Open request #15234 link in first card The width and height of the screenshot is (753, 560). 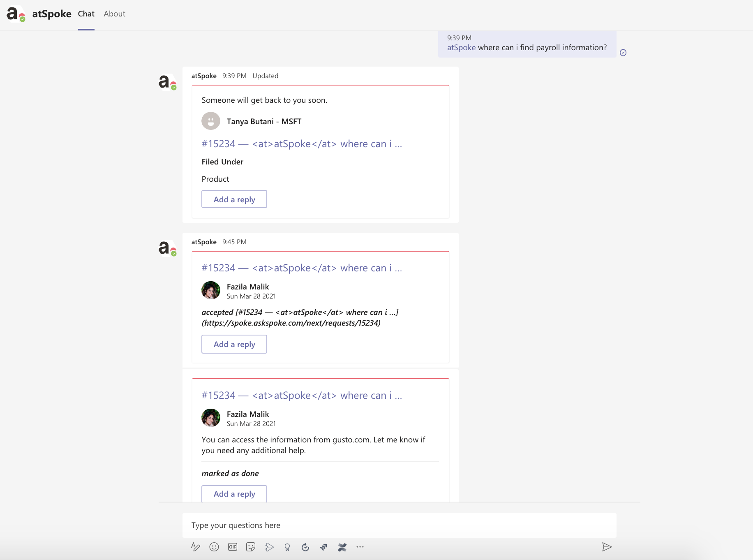tap(302, 143)
